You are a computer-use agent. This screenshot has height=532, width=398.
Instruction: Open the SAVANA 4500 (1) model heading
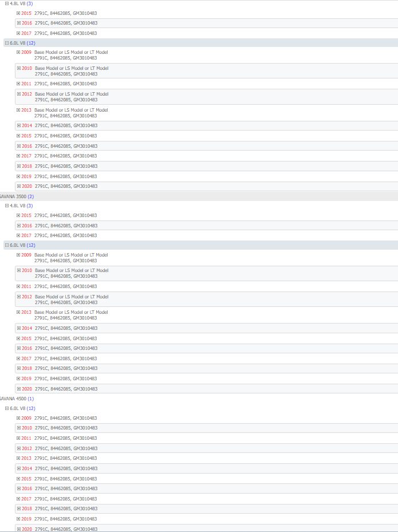click(x=17, y=399)
